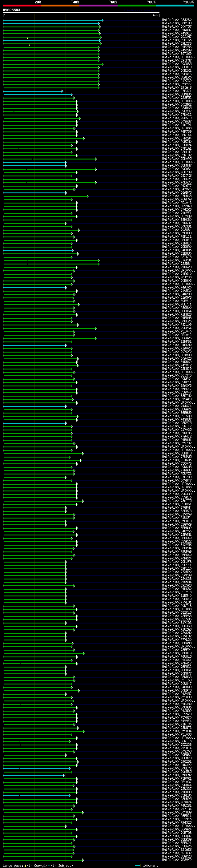
Task: Select hit UniRef100_A8M1I1
Action: pos(177,237)
